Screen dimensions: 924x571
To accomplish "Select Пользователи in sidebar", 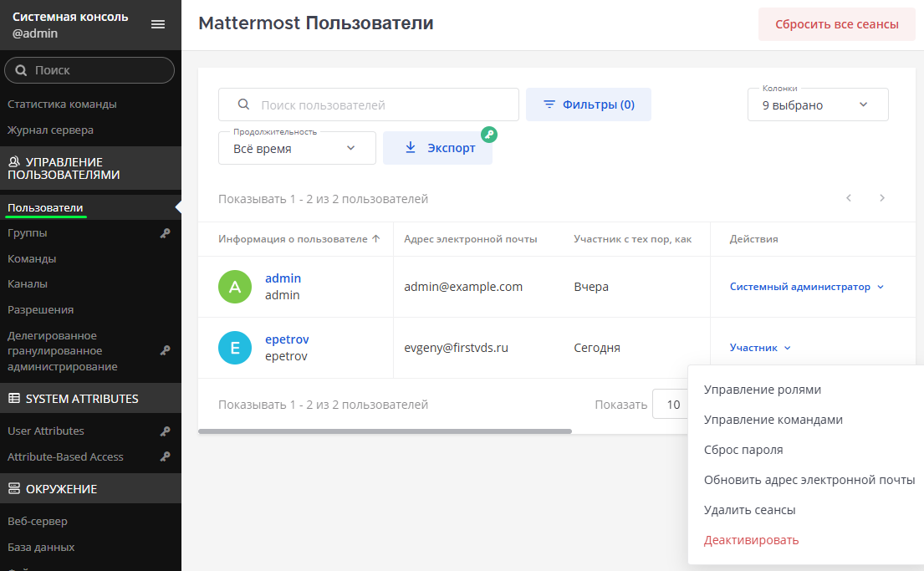I will point(45,207).
